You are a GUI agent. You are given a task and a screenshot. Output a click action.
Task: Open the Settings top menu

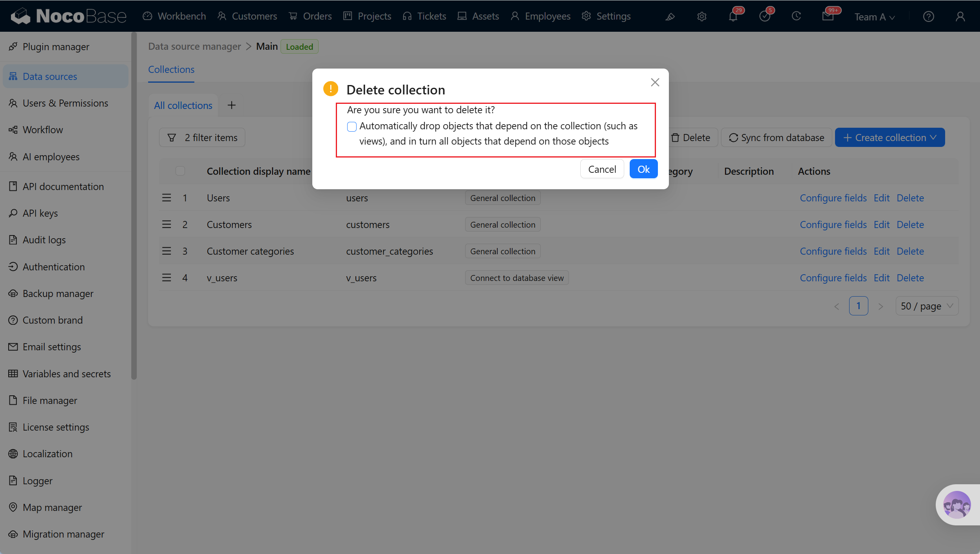click(606, 16)
